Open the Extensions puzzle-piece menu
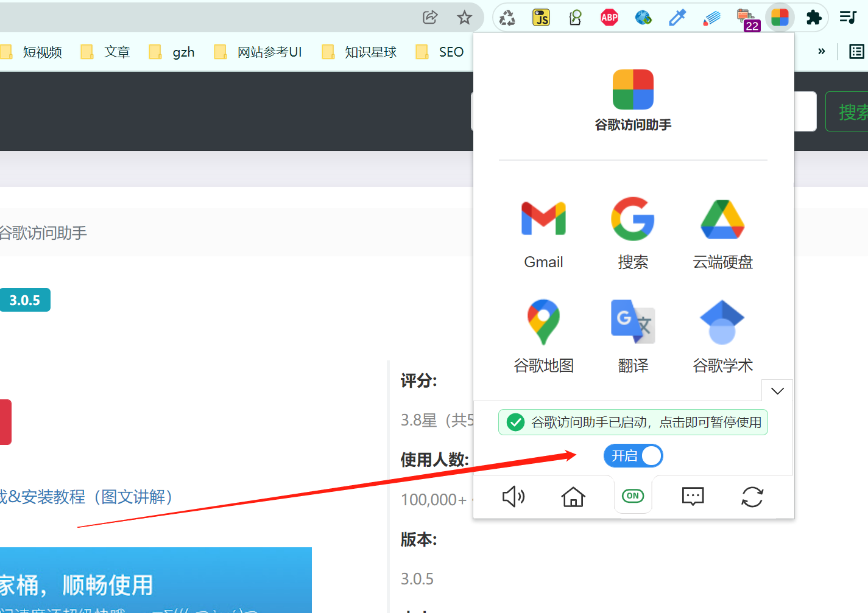The width and height of the screenshot is (868, 613). pos(814,18)
